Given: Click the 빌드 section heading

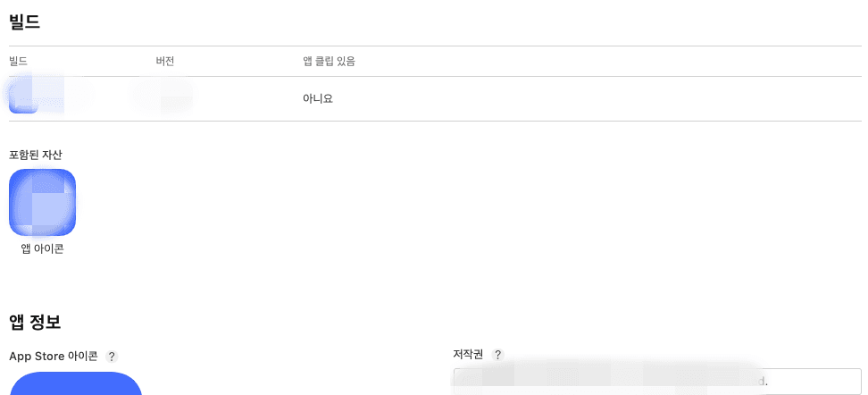Looking at the screenshot, I should pyautogui.click(x=24, y=21).
